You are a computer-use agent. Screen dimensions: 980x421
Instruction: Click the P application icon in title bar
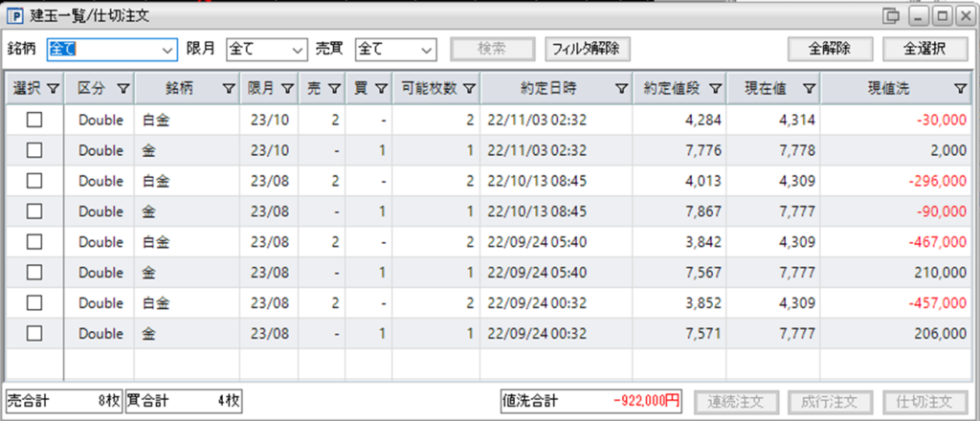pyautogui.click(x=17, y=15)
